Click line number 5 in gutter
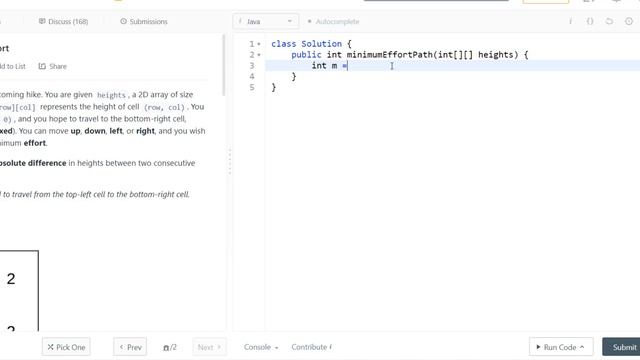This screenshot has height=360, width=640. click(x=252, y=87)
